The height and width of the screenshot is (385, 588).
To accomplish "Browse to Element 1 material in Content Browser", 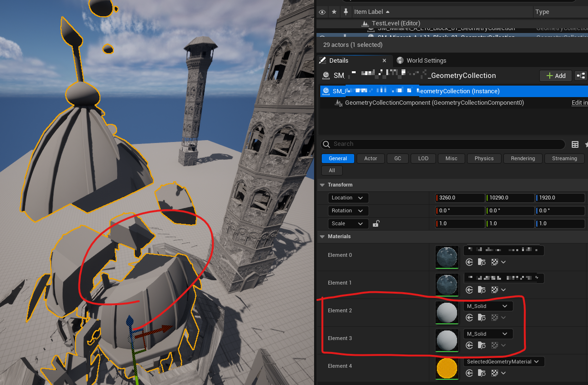I will click(482, 290).
